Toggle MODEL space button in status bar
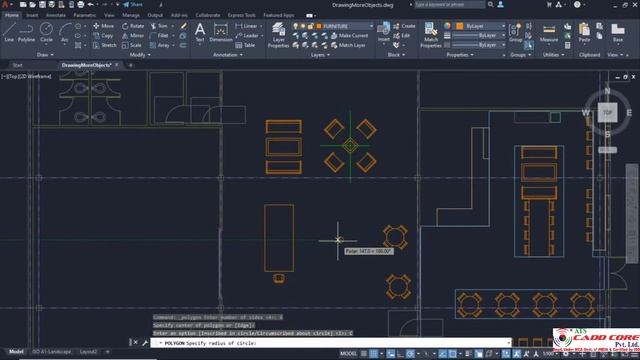Image resolution: width=640 pixels, height=360 pixels. point(348,354)
